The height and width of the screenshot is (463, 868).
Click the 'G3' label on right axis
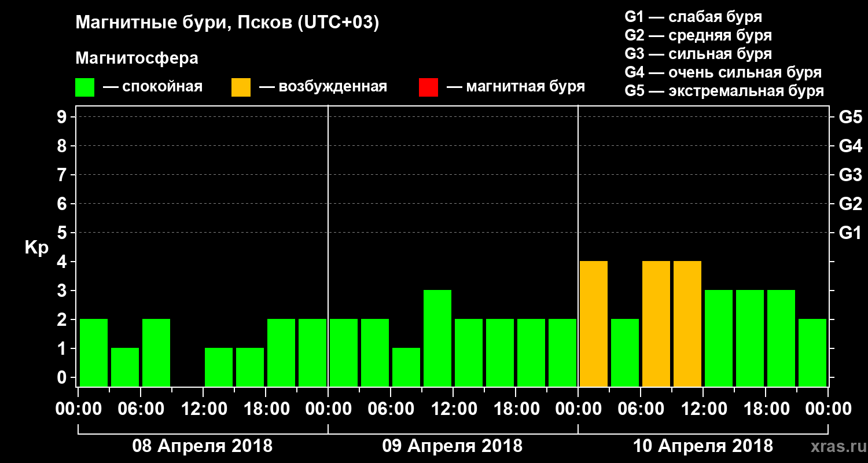(850, 175)
